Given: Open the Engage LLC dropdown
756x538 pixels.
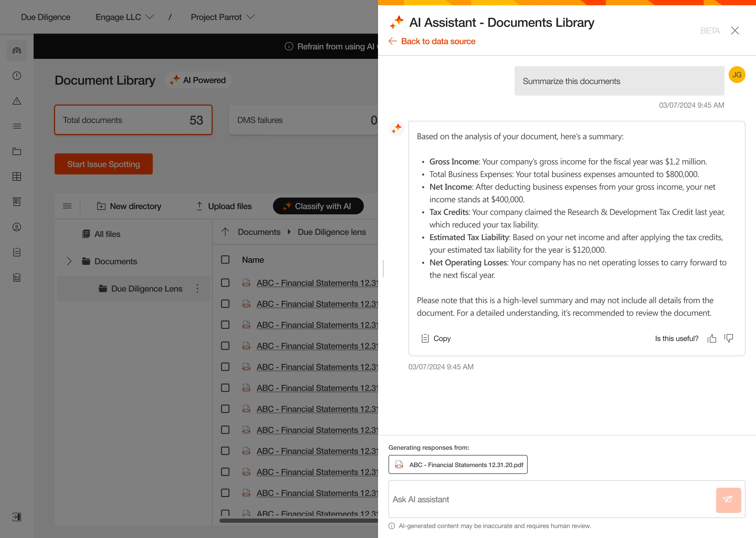Looking at the screenshot, I should click(x=124, y=17).
